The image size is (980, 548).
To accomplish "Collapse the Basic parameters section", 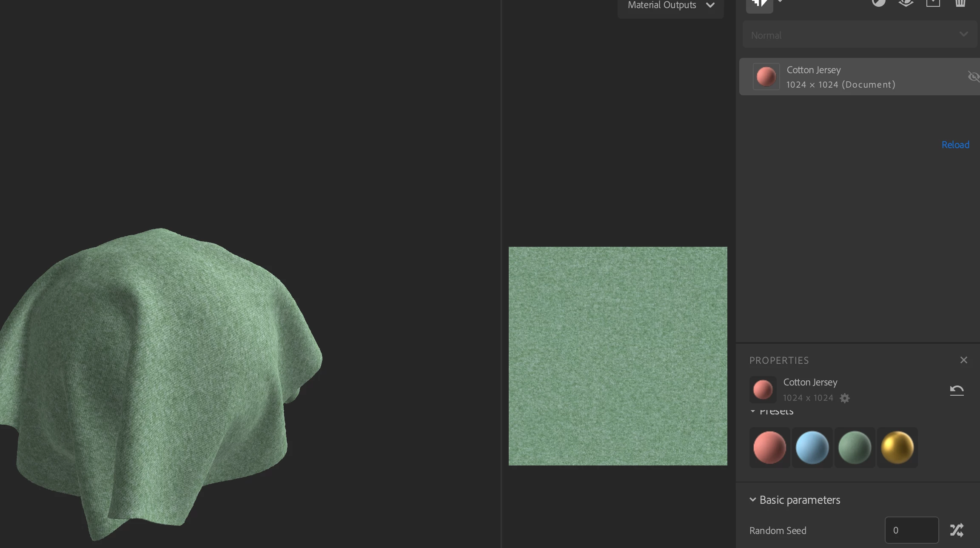I will [753, 499].
